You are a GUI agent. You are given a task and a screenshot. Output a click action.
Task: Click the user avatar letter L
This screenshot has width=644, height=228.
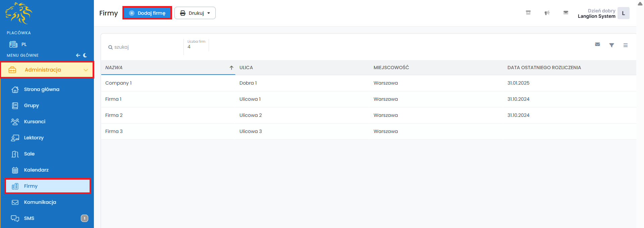click(x=623, y=13)
